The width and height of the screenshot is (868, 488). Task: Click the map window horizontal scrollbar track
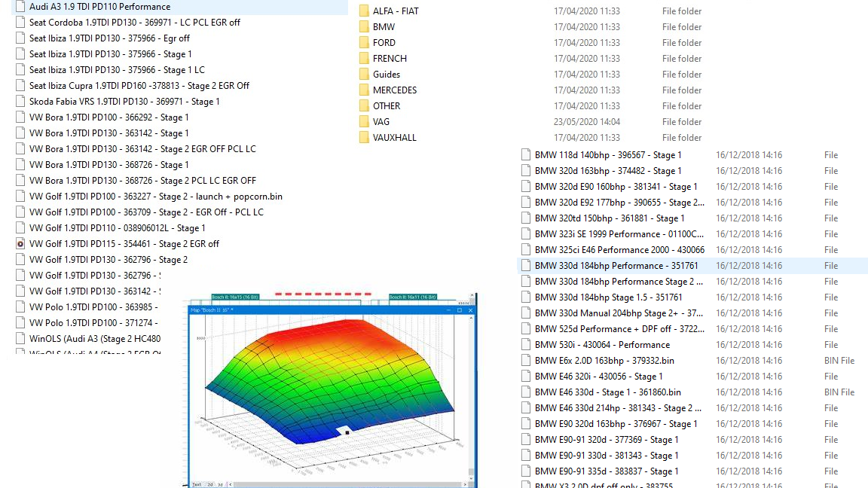347,485
